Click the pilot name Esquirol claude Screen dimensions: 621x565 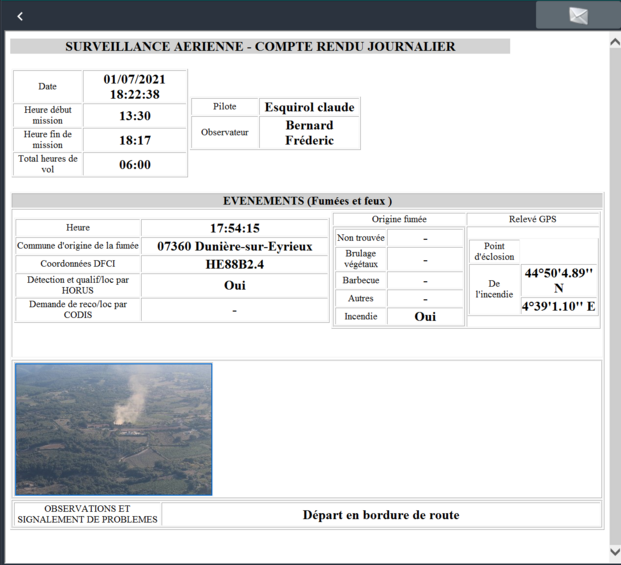(x=308, y=107)
